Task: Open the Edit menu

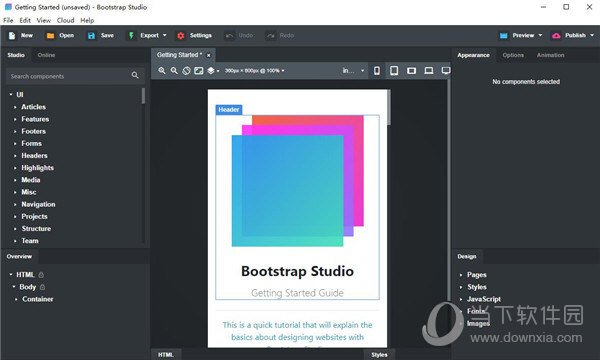Action: (25, 20)
